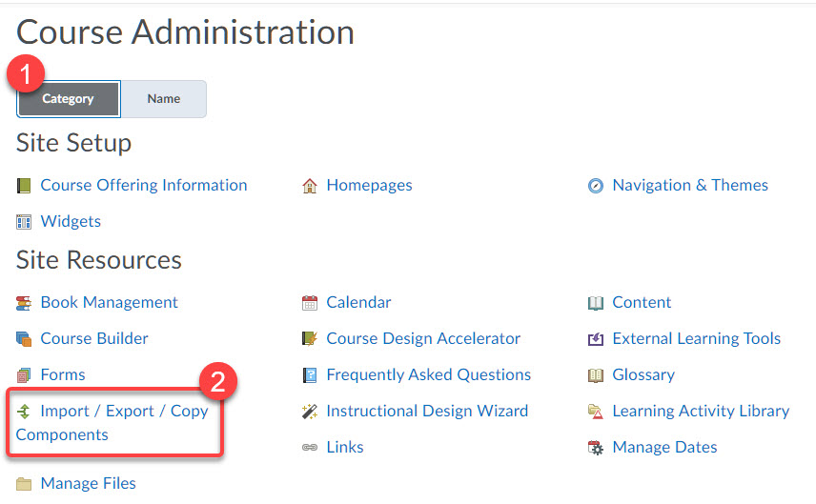
Task: Click the Course Offering Information book icon
Action: [24, 186]
